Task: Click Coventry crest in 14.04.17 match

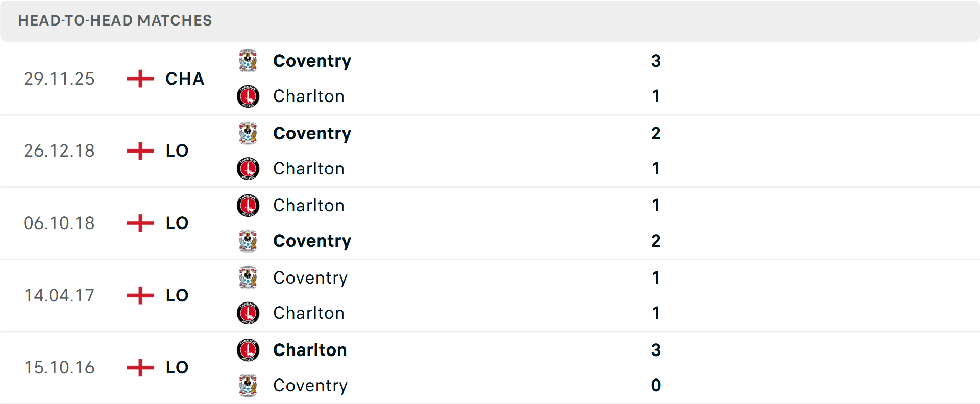Action: point(248,278)
